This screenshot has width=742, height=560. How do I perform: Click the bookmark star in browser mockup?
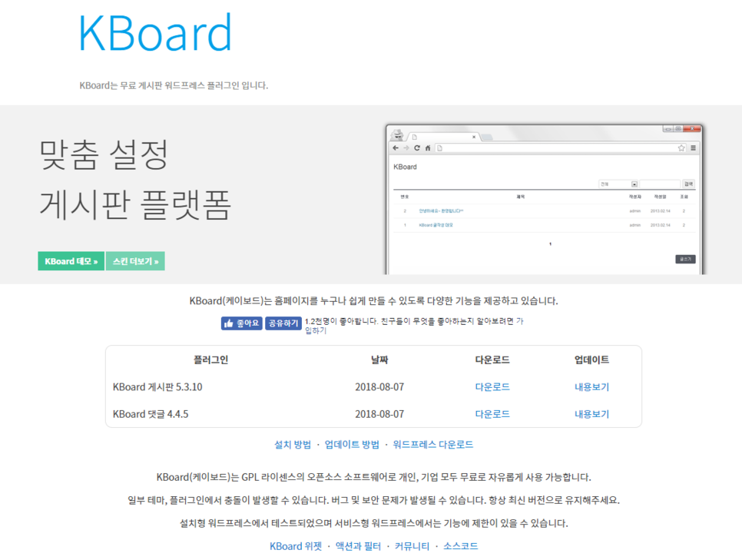click(681, 148)
